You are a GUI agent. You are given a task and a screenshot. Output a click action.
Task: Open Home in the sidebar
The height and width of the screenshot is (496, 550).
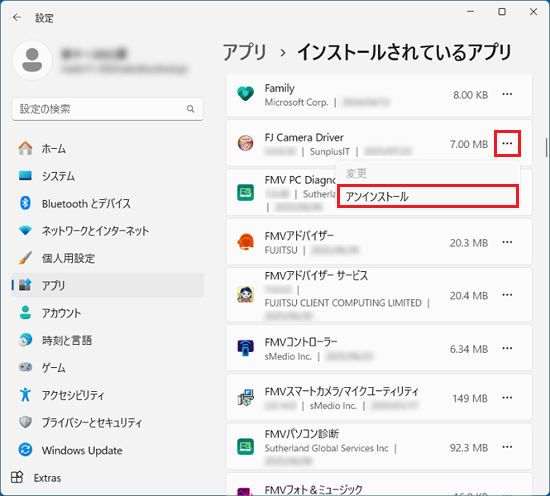107,149
